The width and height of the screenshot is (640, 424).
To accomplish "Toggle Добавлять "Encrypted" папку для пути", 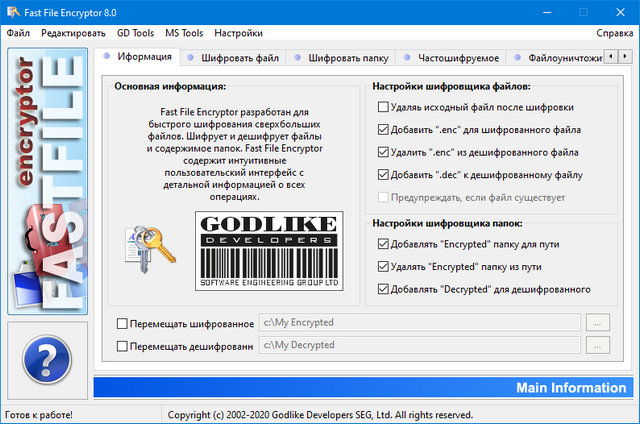I will click(384, 244).
